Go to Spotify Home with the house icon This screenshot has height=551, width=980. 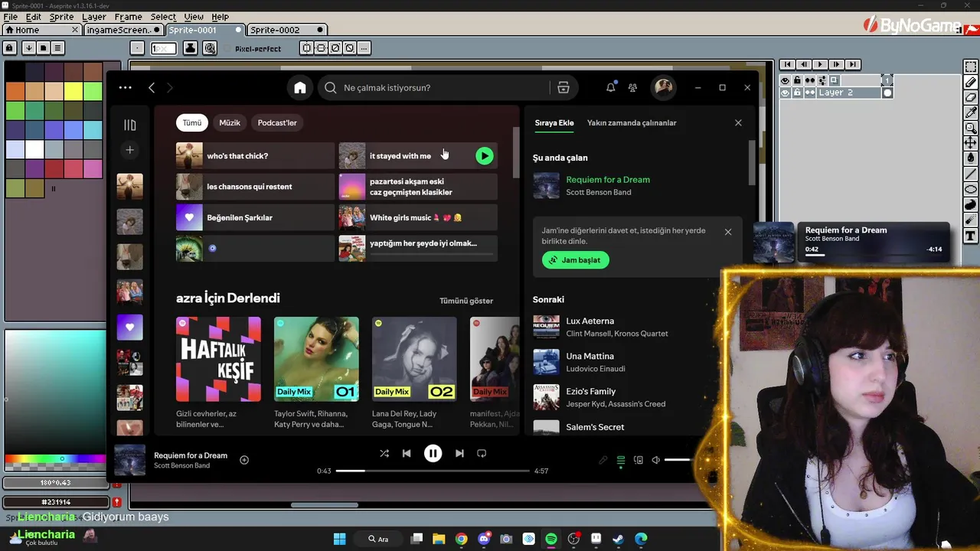pyautogui.click(x=300, y=87)
